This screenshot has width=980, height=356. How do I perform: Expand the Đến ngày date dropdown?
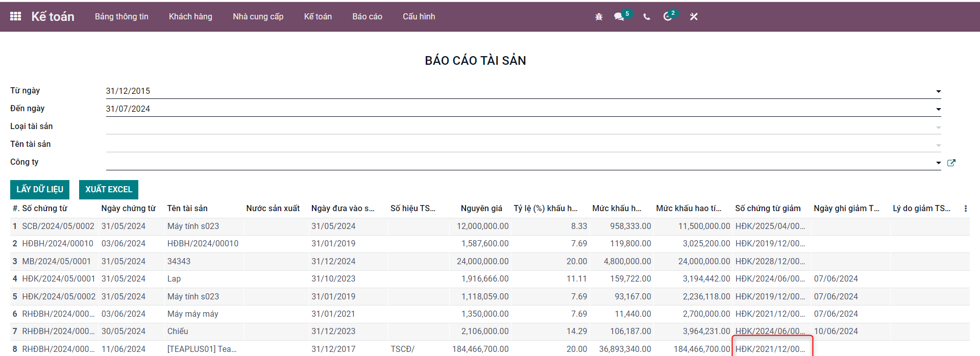pos(938,109)
